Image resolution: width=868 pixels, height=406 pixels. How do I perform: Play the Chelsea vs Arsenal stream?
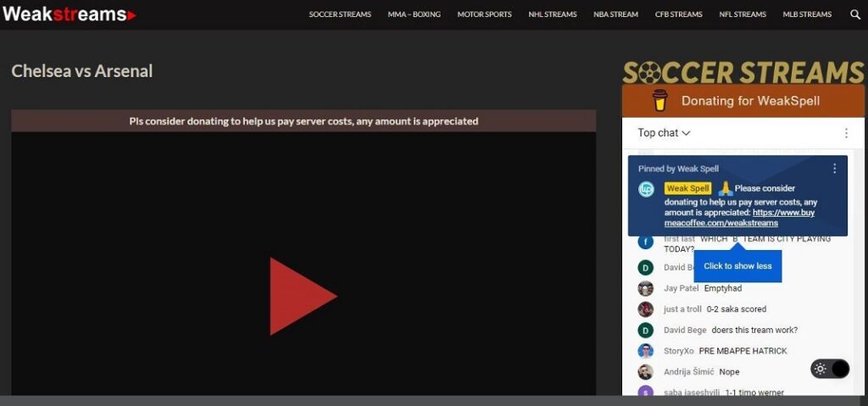click(303, 297)
